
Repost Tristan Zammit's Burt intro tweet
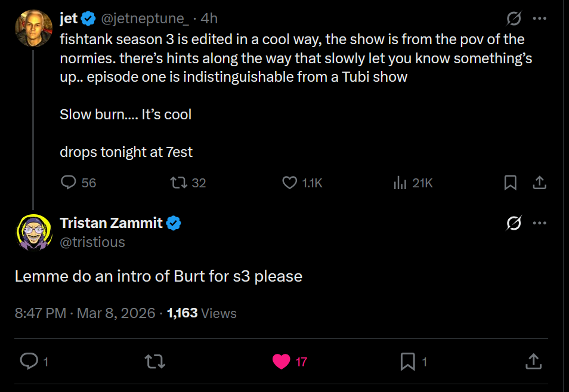(155, 361)
